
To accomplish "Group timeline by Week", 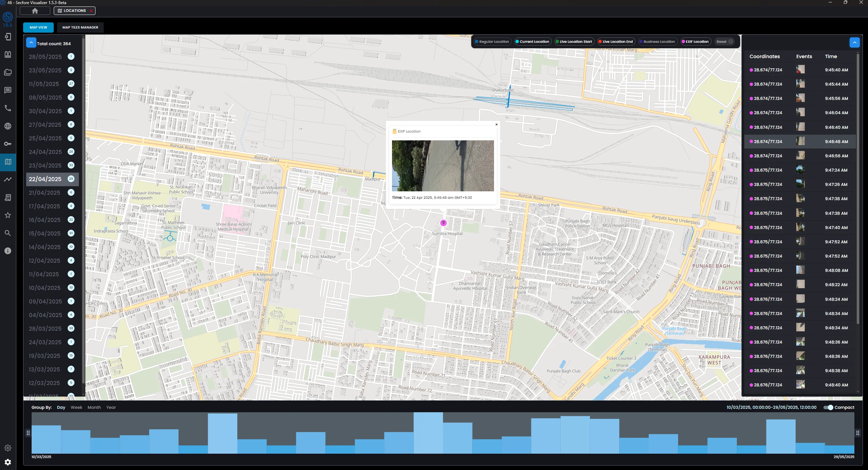I will click(x=76, y=407).
